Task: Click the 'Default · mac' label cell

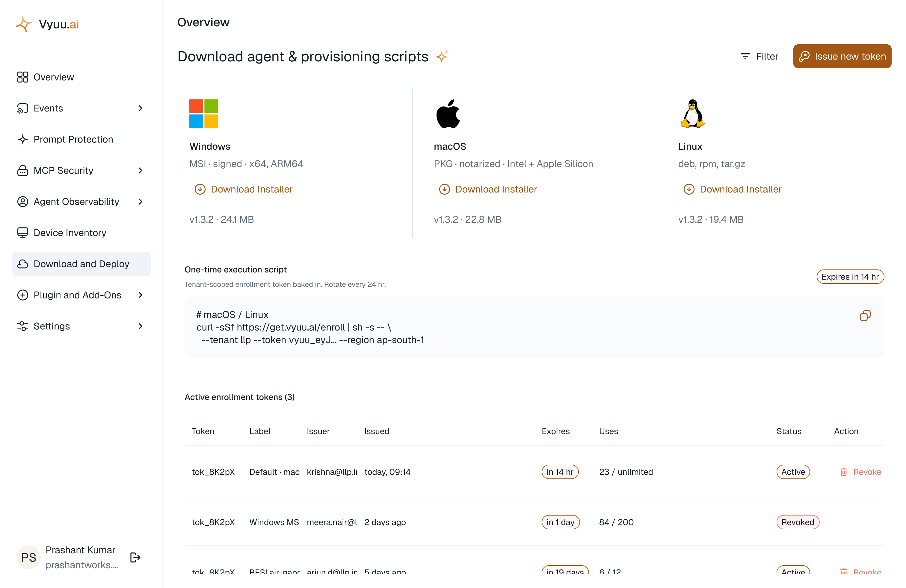Action: point(274,472)
